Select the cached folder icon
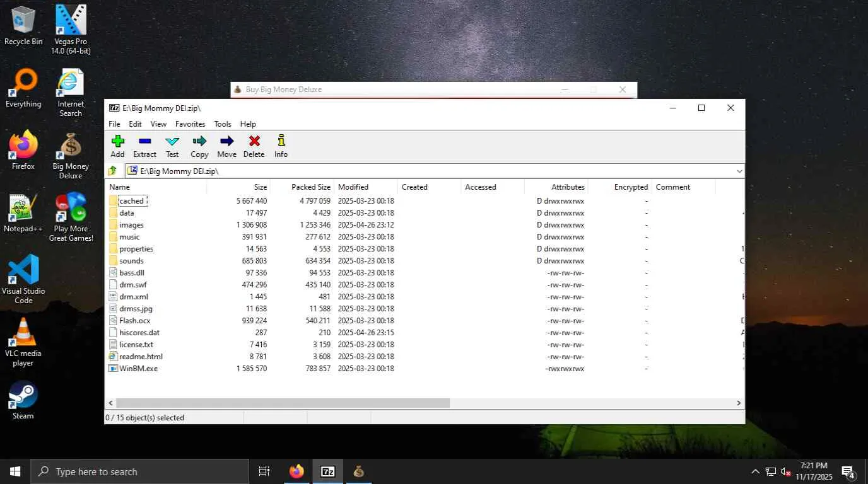The height and width of the screenshot is (484, 868). [x=113, y=200]
